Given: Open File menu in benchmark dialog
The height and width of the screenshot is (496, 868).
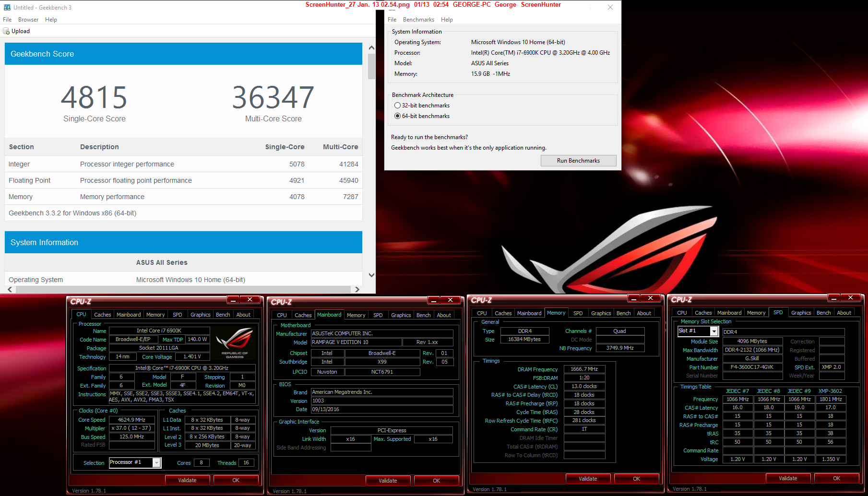Looking at the screenshot, I should point(392,20).
